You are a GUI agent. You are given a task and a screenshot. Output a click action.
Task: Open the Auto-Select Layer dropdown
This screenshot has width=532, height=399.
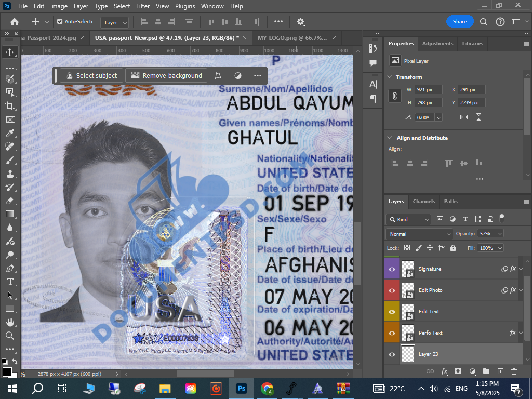click(115, 22)
